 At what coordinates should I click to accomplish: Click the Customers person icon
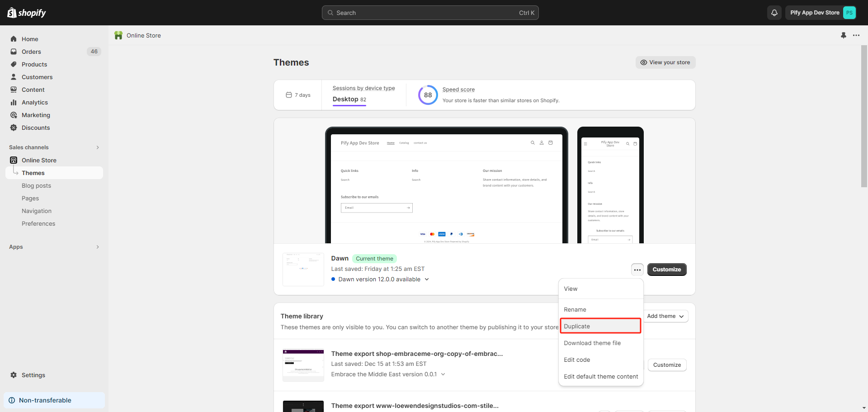click(x=14, y=77)
